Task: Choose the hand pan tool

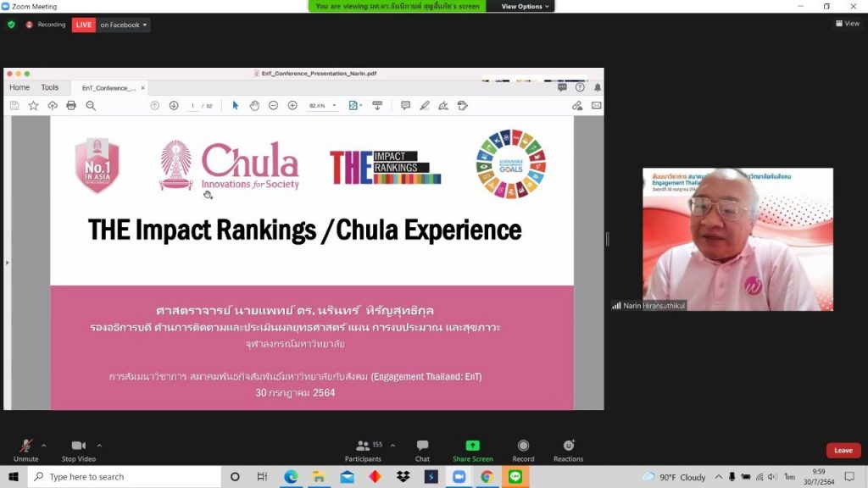Action: coord(254,106)
